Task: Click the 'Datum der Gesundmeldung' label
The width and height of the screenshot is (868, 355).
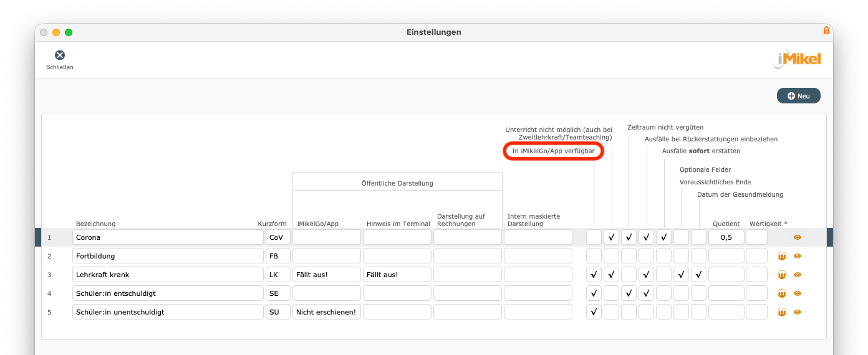Action: pos(740,194)
